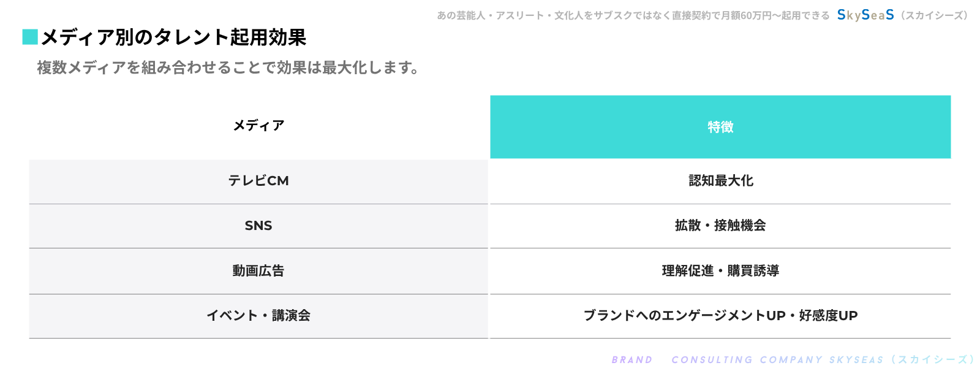980x368 pixels.
Task: Click the SNS media cell
Action: coord(258,226)
